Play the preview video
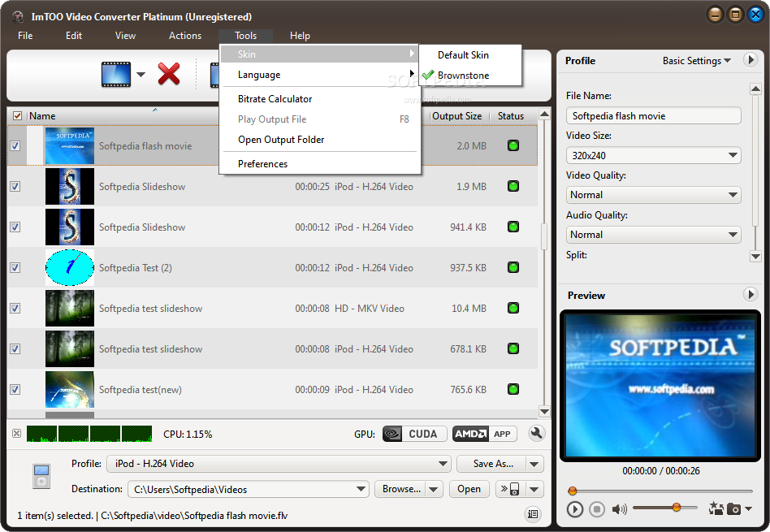The image size is (770, 532). pos(574,509)
